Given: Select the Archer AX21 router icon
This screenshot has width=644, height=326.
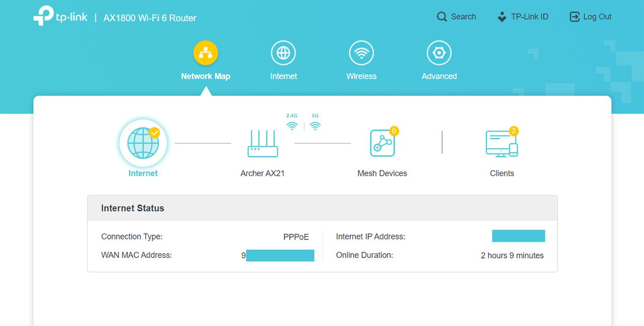Looking at the screenshot, I should [x=263, y=144].
